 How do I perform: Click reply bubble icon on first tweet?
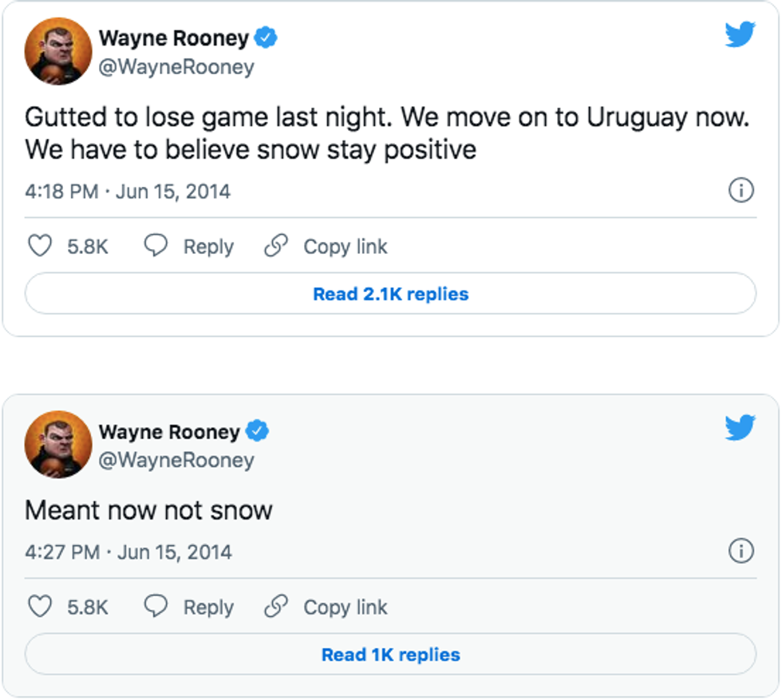[x=156, y=247]
